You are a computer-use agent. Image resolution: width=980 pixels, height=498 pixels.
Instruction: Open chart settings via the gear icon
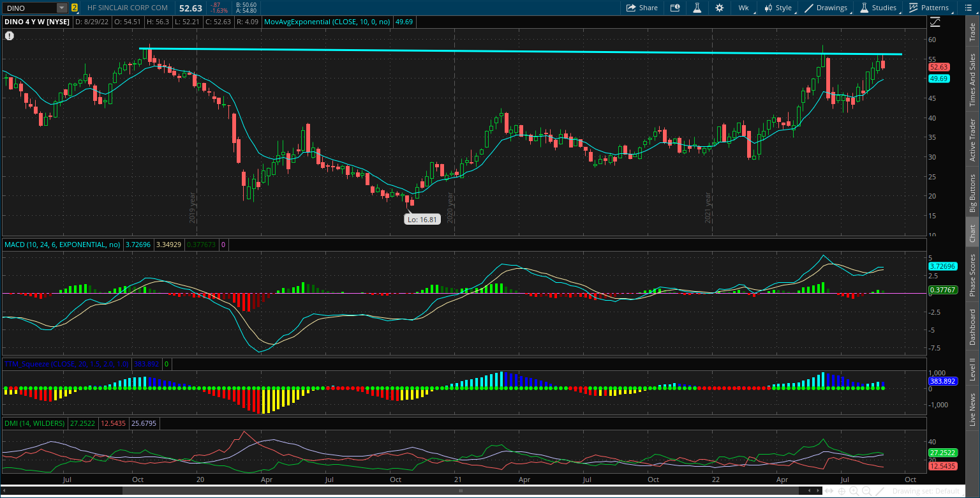pyautogui.click(x=720, y=8)
